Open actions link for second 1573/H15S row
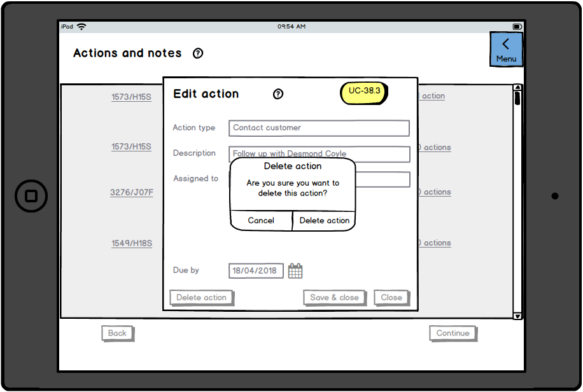This screenshot has height=392, width=583. point(435,147)
